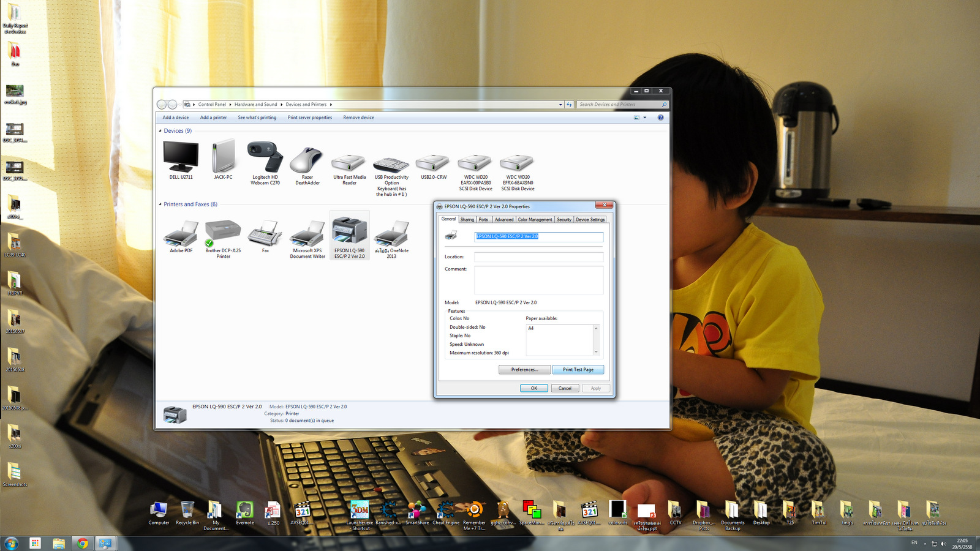Collapse the Printers and Faxes (6) group

[x=160, y=204]
